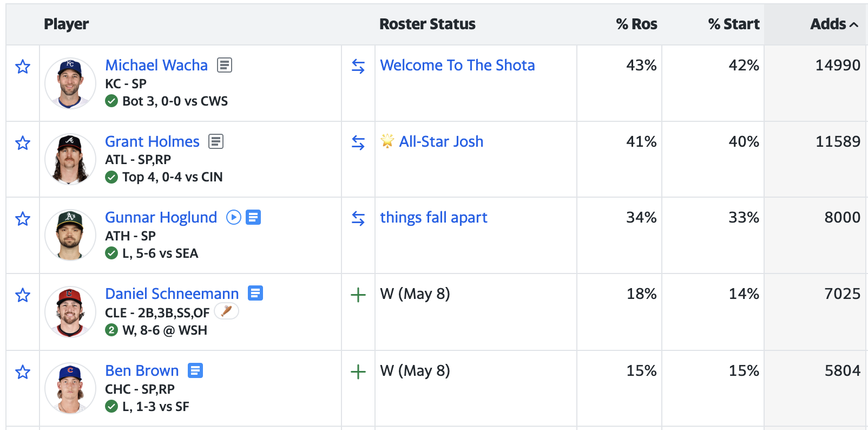Click Ben Brown's headshot thumbnail
Screen dimensions: 868x430
70,388
